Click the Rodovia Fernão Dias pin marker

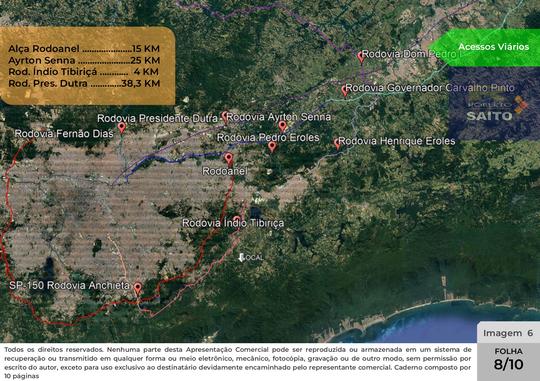[121, 127]
